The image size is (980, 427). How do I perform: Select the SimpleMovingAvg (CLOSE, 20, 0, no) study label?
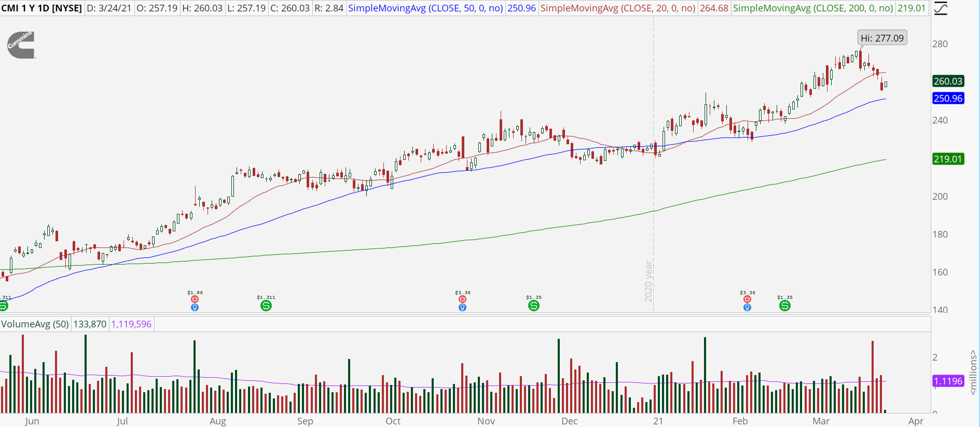coord(618,8)
